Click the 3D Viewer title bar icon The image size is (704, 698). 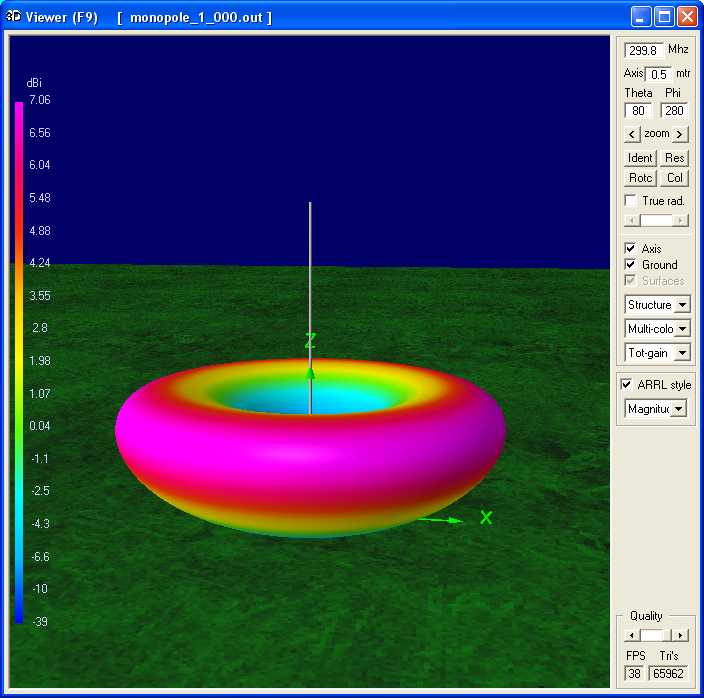point(14,17)
